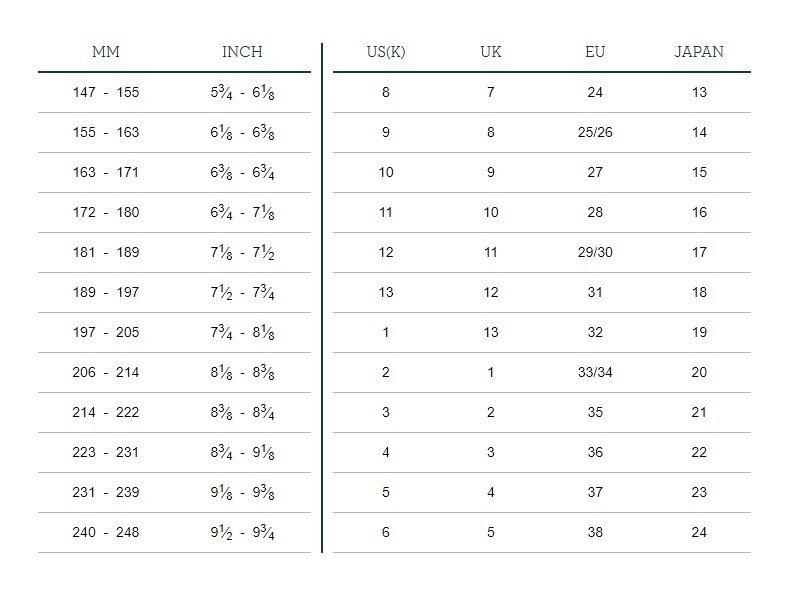Click the JAPAN column header
This screenshot has height=598, width=785.
coord(699,52)
